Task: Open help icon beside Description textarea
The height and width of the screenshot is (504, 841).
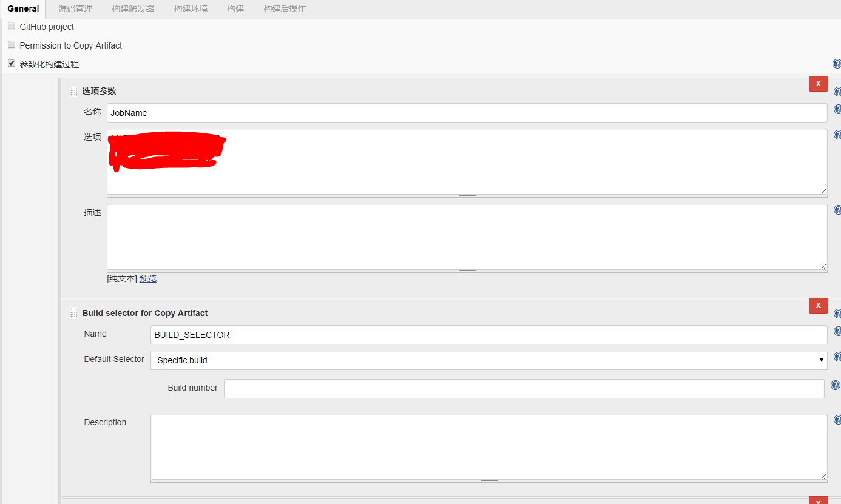Action: pos(837,420)
